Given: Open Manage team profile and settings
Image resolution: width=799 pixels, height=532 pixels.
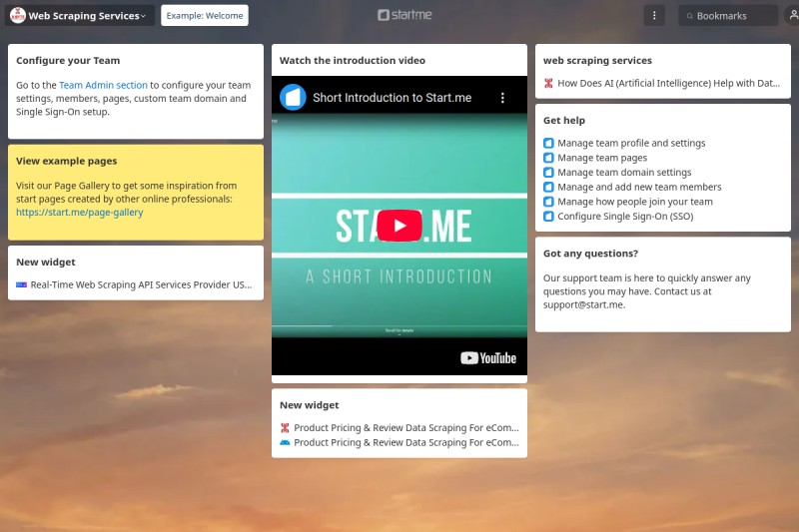Looking at the screenshot, I should pyautogui.click(x=631, y=143).
